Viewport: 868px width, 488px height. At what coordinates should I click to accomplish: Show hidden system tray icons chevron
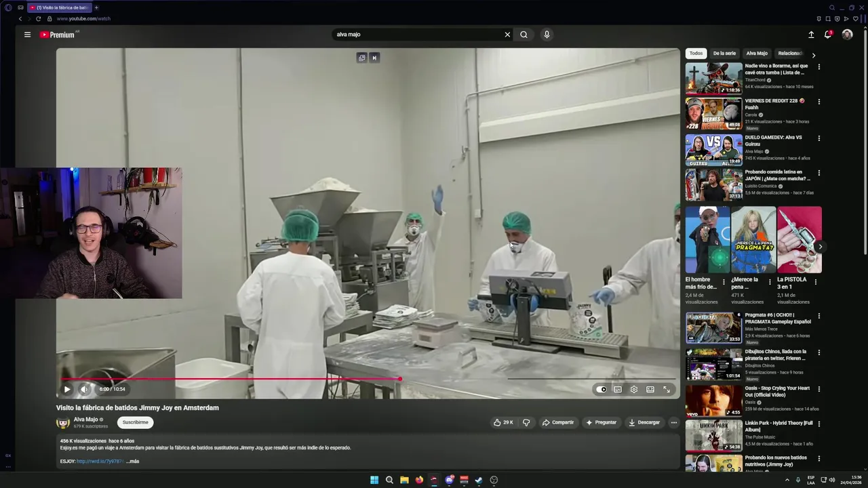tap(787, 480)
